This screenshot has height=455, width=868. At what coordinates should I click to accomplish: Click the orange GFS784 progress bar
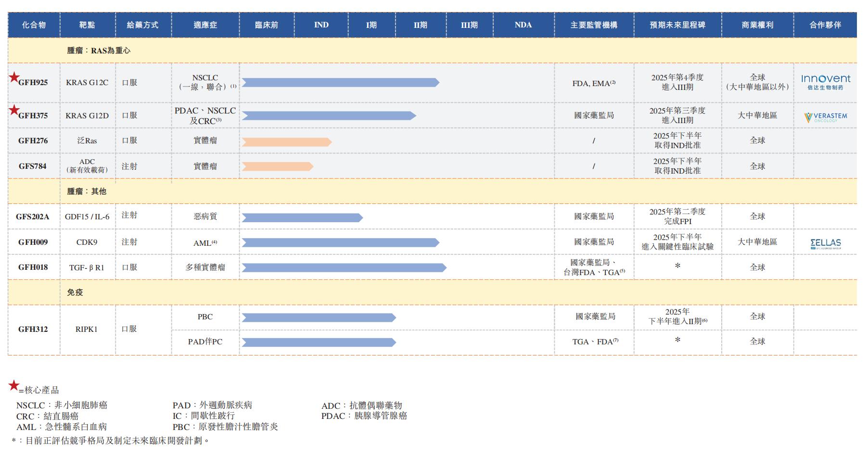pos(278,166)
